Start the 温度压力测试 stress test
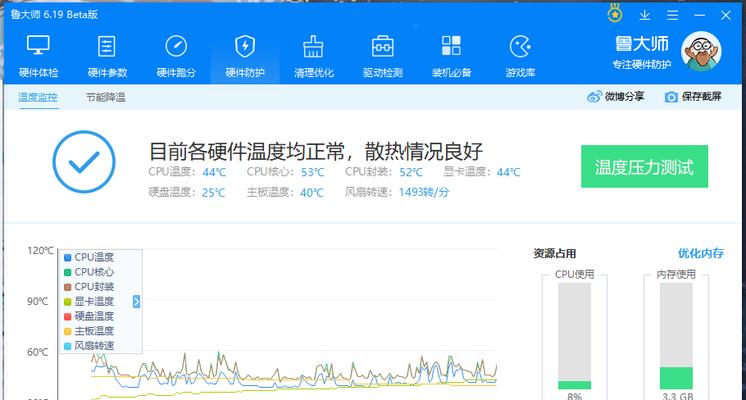This screenshot has height=400, width=746. (x=644, y=166)
